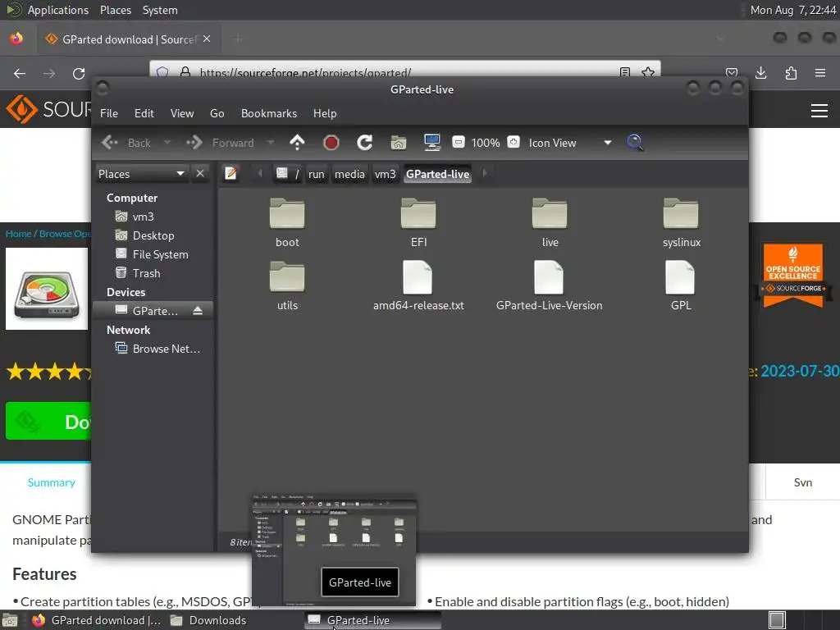Viewport: 840px width, 630px height.
Task: Click the red Stop loading icon
Action: click(331, 143)
